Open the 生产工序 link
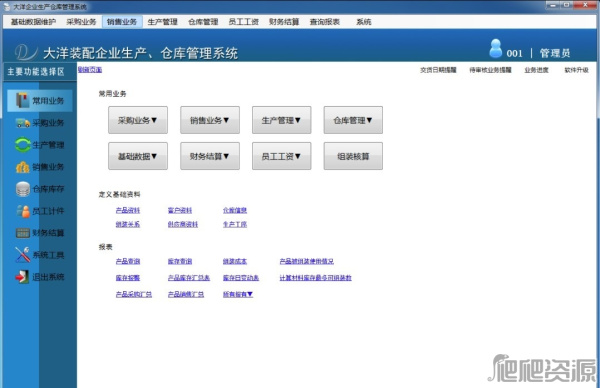The width and height of the screenshot is (600, 388). pos(235,224)
